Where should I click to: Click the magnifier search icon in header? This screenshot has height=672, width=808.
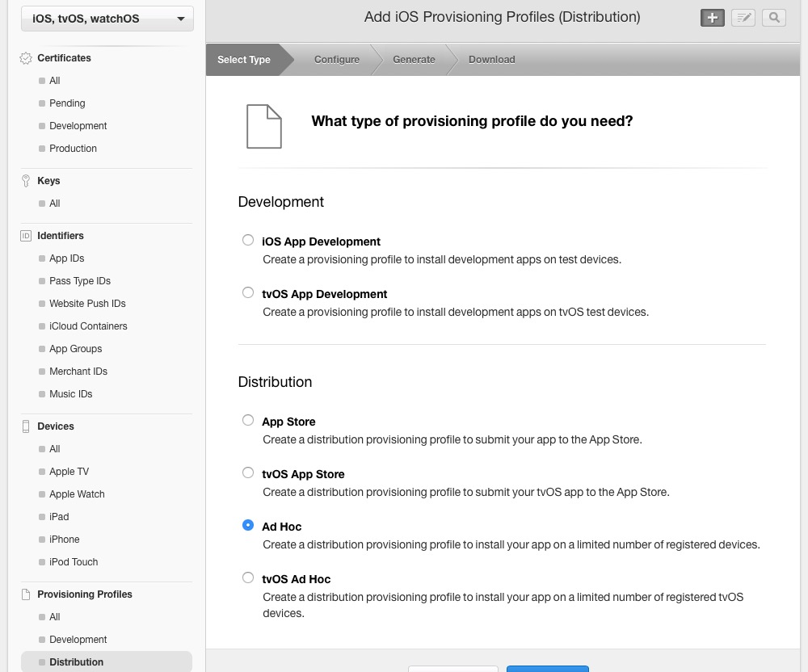tap(773, 18)
